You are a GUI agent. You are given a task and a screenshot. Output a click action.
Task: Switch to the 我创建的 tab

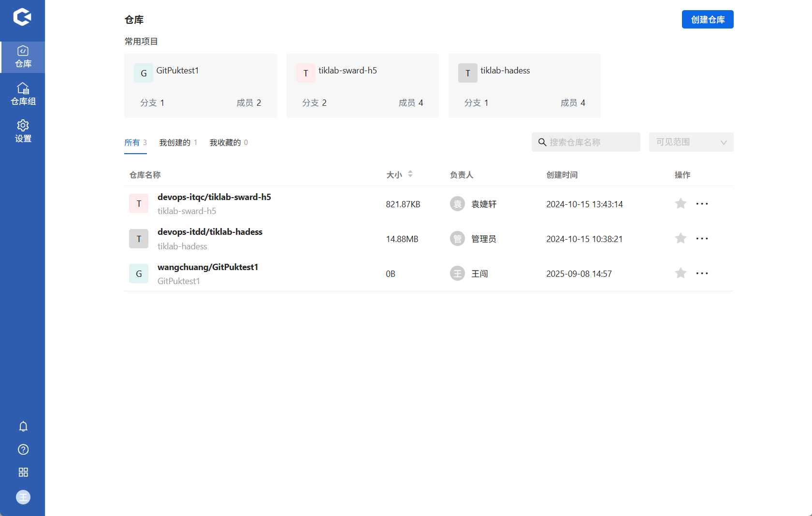(178, 143)
